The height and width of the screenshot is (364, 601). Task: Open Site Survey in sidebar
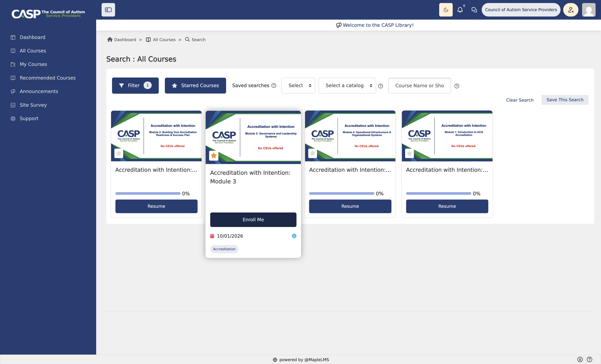coord(33,105)
